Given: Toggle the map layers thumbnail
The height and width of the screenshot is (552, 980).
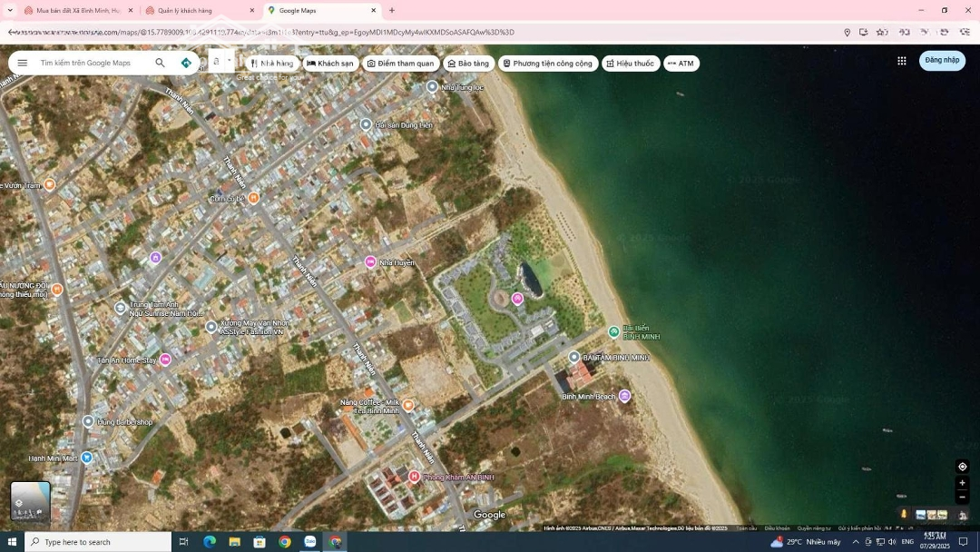Looking at the screenshot, I should (x=30, y=500).
